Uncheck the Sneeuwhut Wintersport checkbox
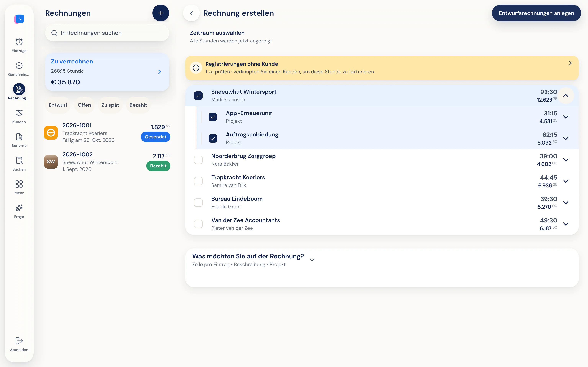588x367 pixels. coord(198,96)
